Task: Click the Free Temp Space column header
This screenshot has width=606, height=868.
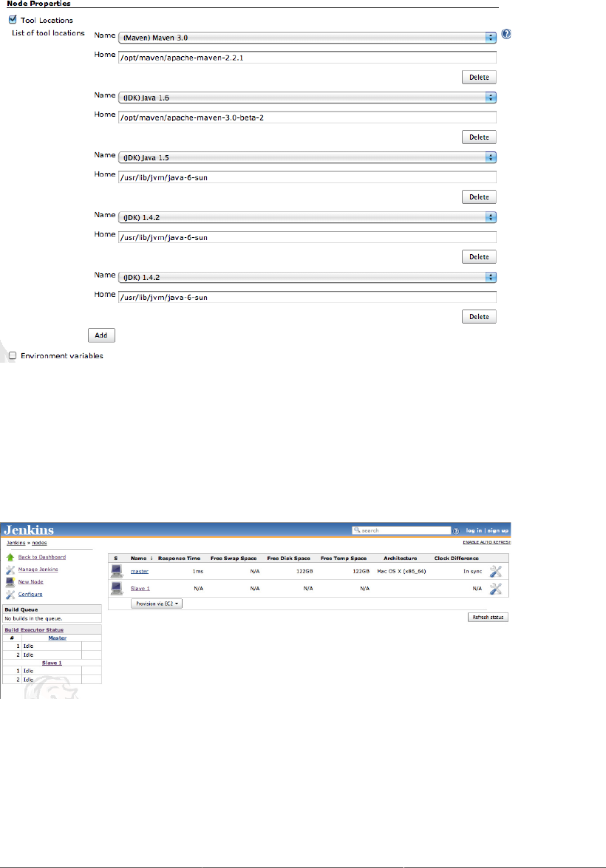Action: point(344,558)
